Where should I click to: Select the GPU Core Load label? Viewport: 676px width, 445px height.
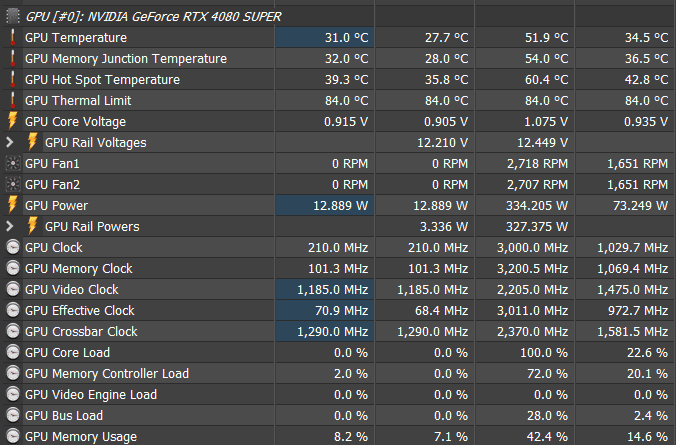tap(67, 353)
